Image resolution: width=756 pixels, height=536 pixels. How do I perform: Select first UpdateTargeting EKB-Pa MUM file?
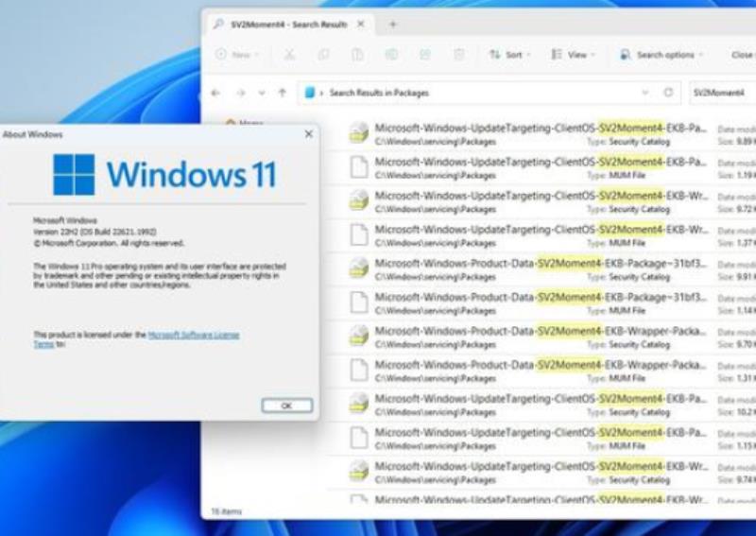(x=541, y=168)
